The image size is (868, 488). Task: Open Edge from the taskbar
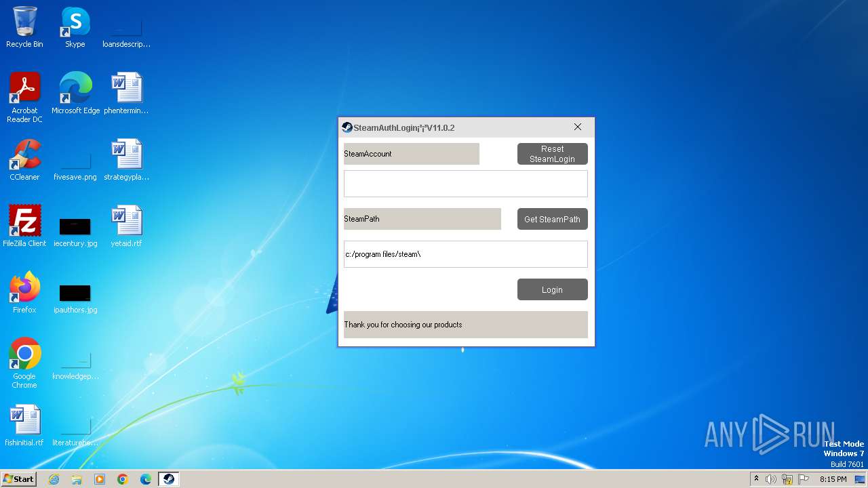pyautogui.click(x=146, y=479)
